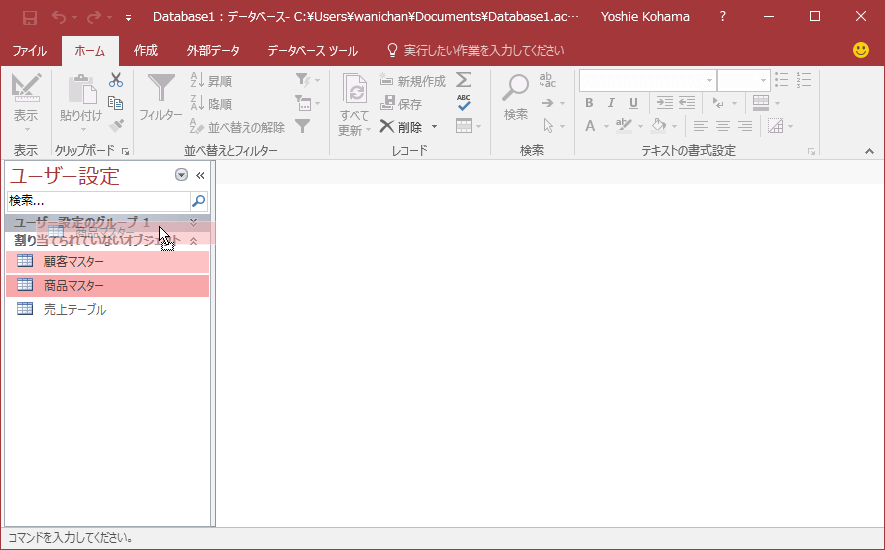Click the Undo arrow in quick access toolbar
Screen dimensions: 885x550
[59, 17]
